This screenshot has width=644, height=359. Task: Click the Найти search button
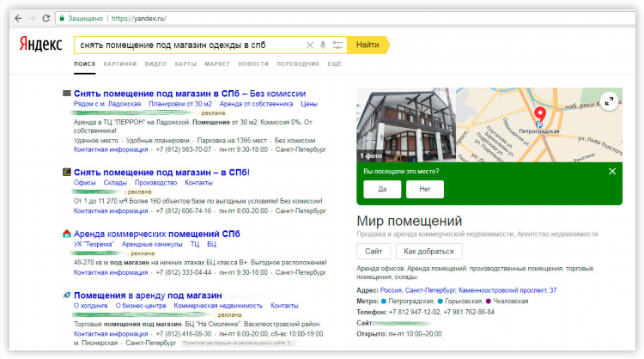point(368,46)
